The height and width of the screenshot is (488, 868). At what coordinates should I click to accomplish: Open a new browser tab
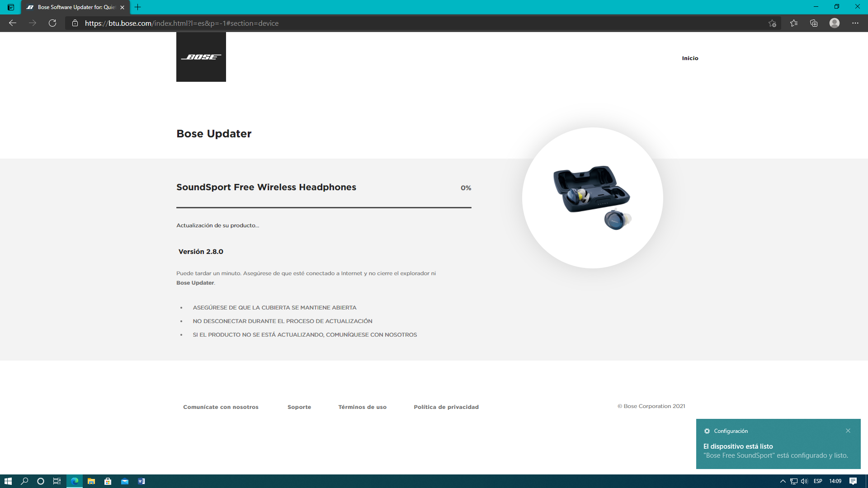point(138,7)
